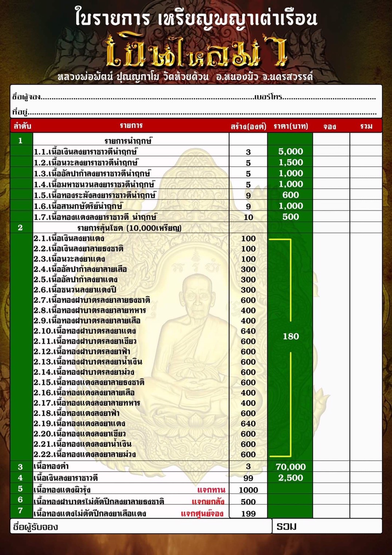Click the price '600' for item 1.5
Image resolution: width=392 pixels, height=555 pixels.
pos(291,195)
